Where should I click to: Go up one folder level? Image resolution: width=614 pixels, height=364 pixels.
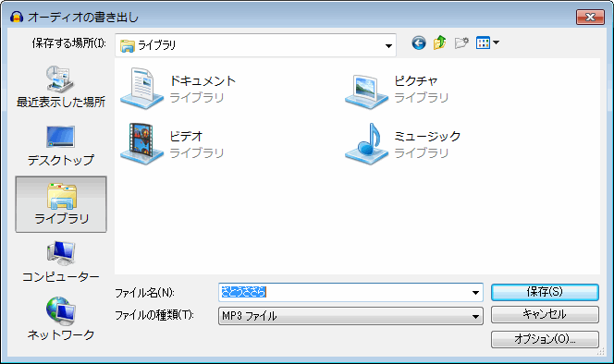click(440, 42)
